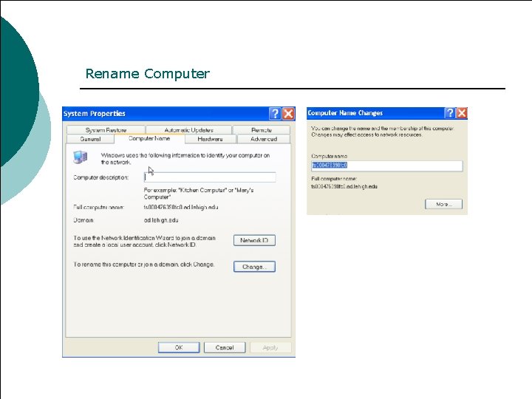Open the Remote tab
Screen dimensions: 532x399
click(262, 130)
